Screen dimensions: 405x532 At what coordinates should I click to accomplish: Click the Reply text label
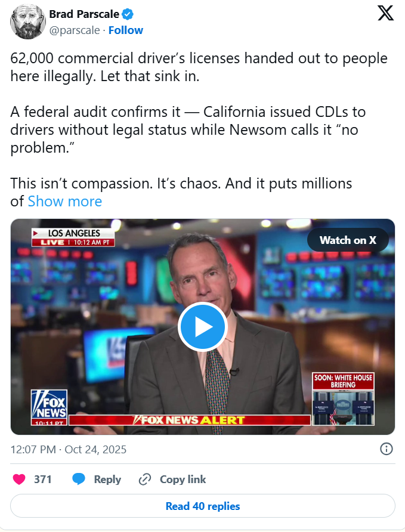[107, 479]
